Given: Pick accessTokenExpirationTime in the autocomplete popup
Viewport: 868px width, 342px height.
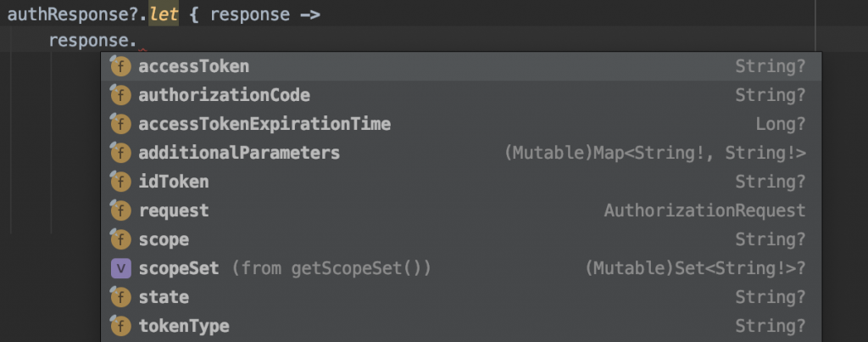Looking at the screenshot, I should (x=264, y=124).
